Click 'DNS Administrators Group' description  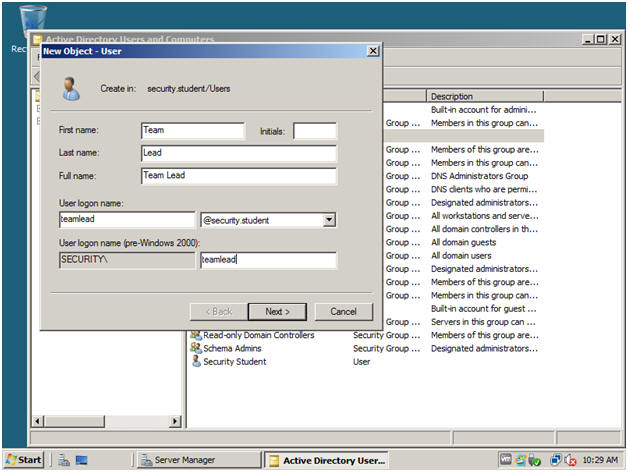pyautogui.click(x=479, y=176)
